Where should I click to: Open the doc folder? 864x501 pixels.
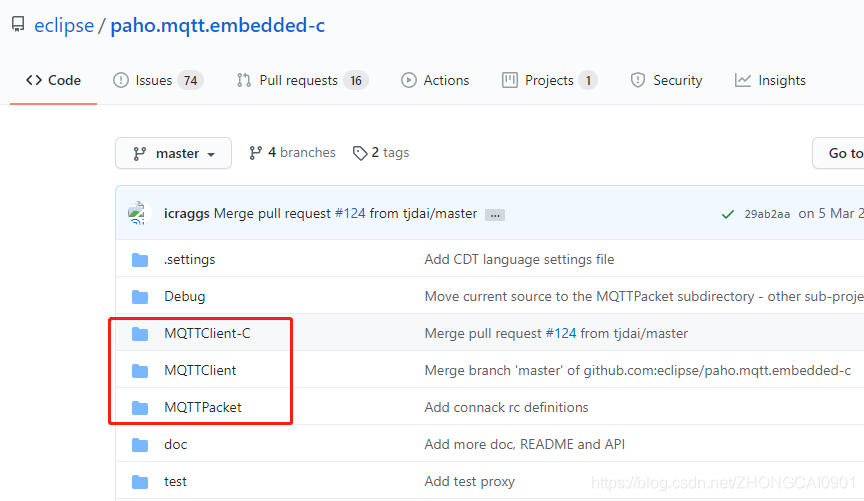[176, 444]
